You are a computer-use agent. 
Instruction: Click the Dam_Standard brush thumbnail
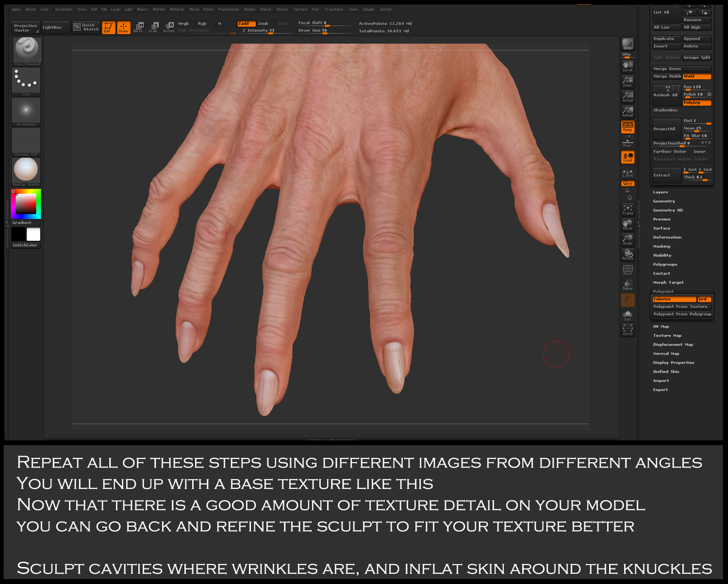coord(27,51)
